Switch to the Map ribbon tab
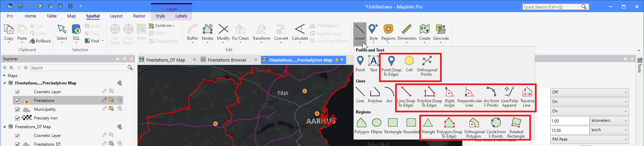Image resolution: width=644 pixels, height=146 pixels. pos(71,16)
